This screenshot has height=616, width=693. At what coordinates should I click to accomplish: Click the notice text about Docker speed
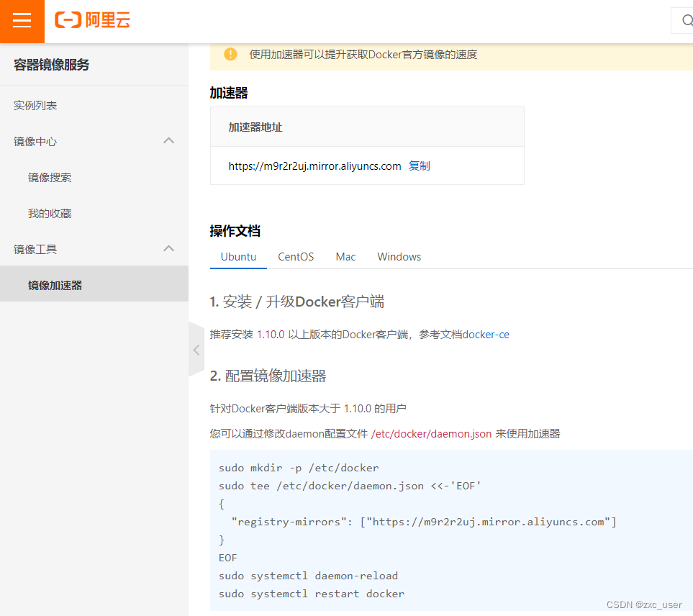click(x=363, y=55)
